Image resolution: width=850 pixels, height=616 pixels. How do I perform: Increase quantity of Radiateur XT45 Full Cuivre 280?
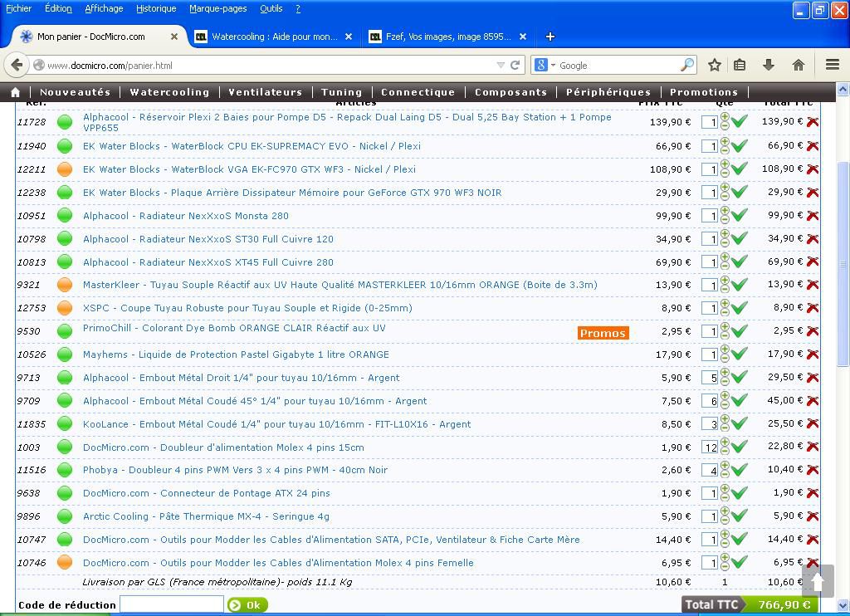[725, 257]
